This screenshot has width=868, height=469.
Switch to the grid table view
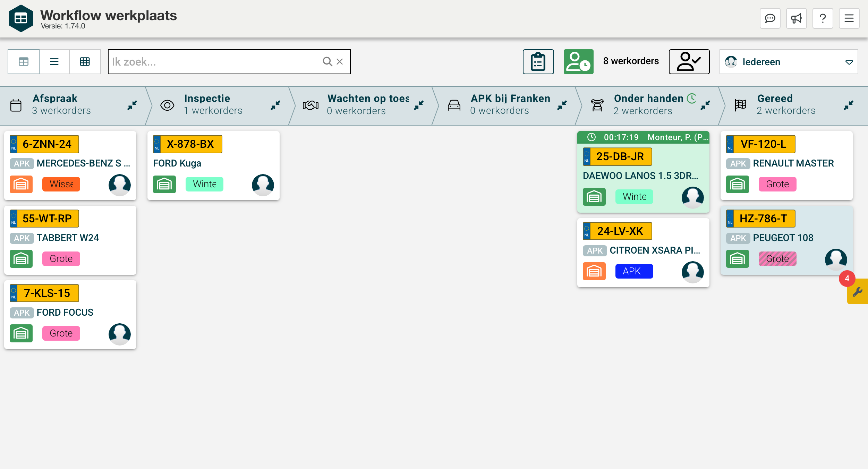point(85,62)
